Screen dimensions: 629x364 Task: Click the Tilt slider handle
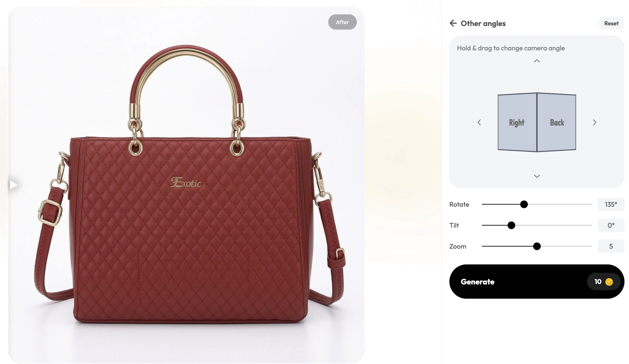click(x=511, y=225)
